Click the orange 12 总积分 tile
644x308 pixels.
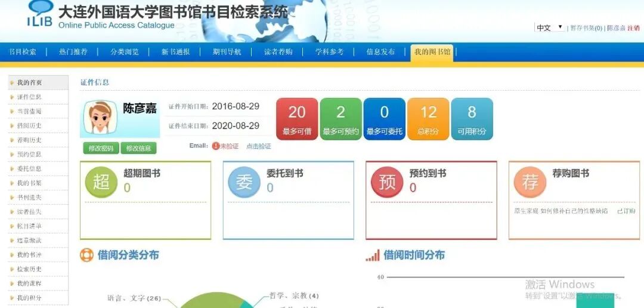click(428, 119)
